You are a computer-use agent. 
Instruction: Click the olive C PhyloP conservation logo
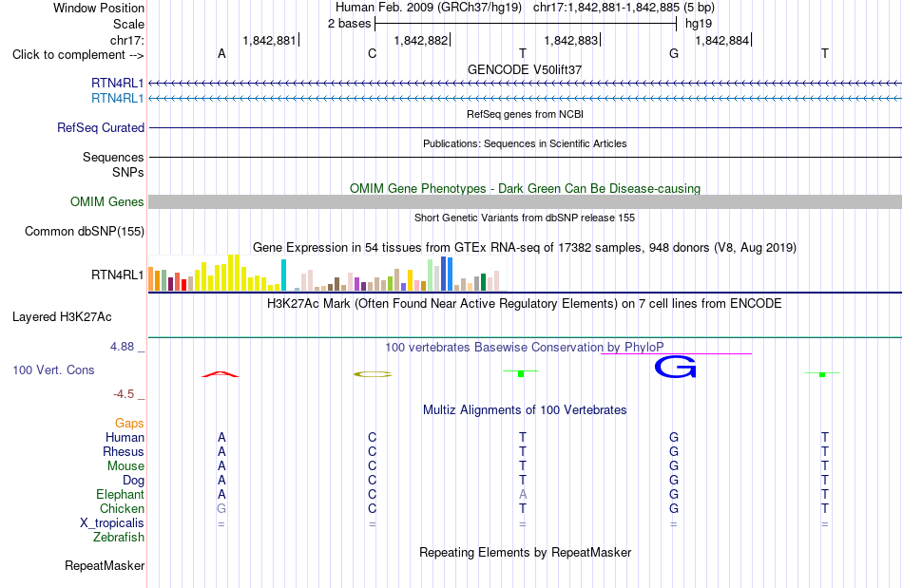[x=373, y=374]
